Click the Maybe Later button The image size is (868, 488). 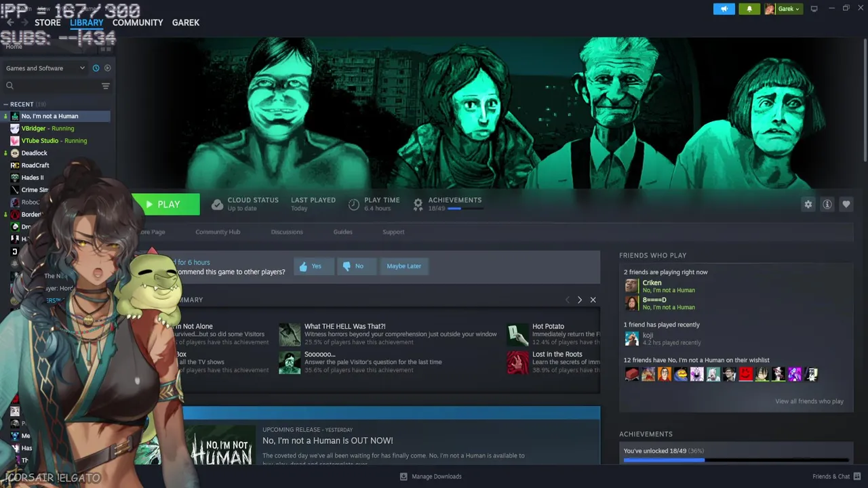coord(404,266)
